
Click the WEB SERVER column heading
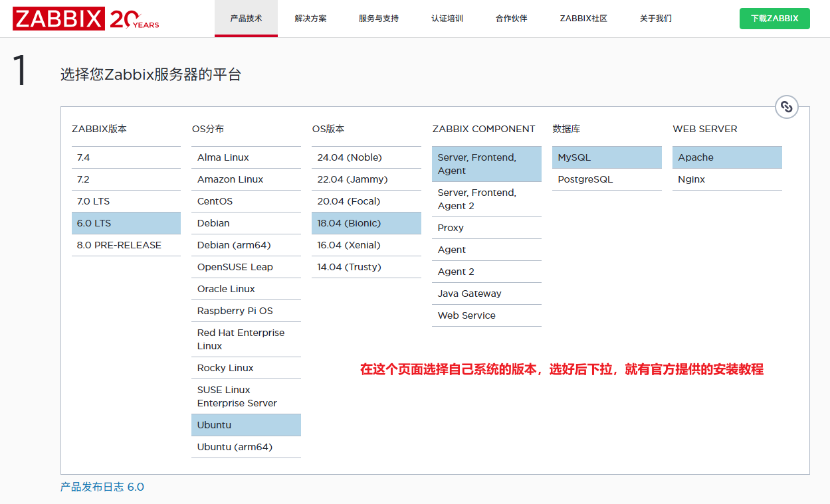click(x=705, y=129)
